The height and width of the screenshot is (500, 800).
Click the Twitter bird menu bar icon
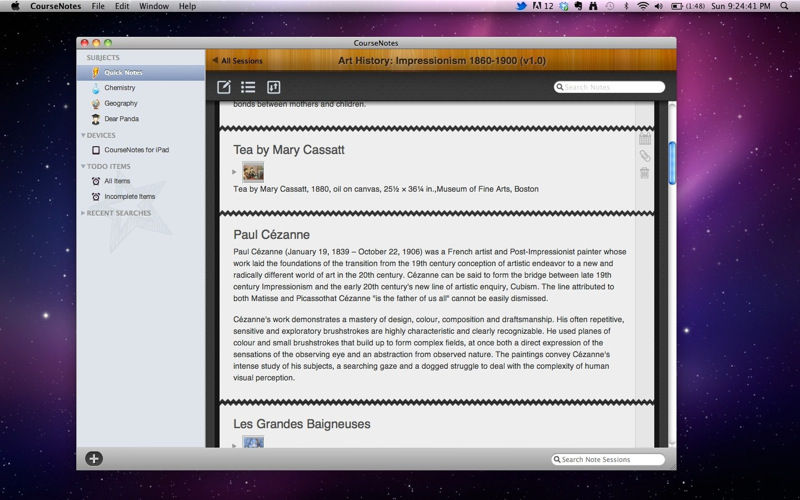(521, 6)
